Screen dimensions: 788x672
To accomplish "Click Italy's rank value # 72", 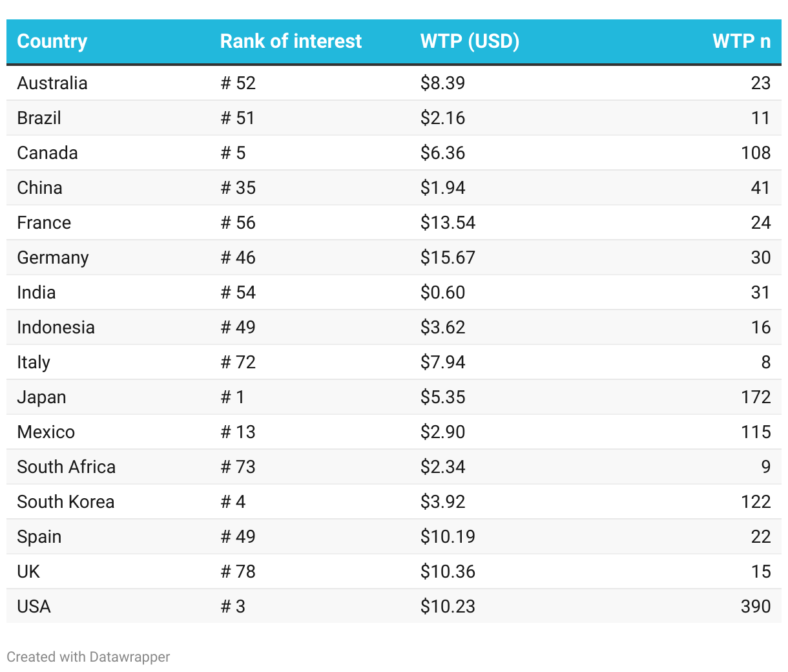I will (x=238, y=362).
